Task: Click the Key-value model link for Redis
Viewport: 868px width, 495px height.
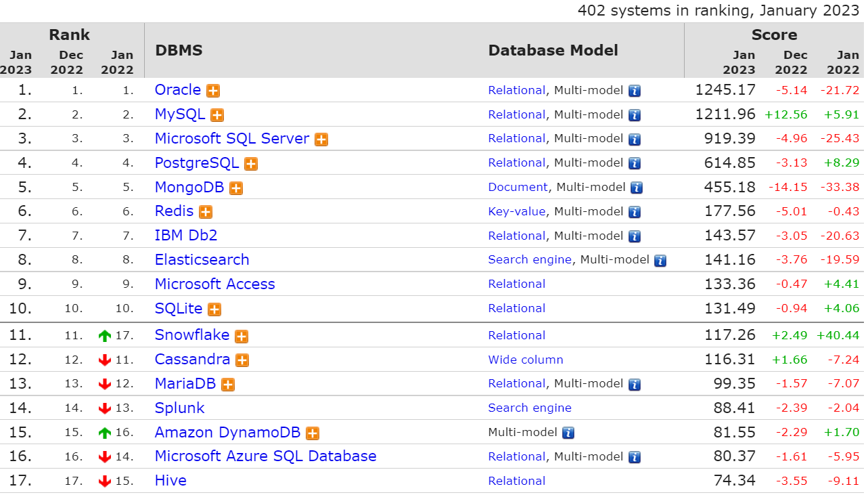Action: tap(517, 212)
